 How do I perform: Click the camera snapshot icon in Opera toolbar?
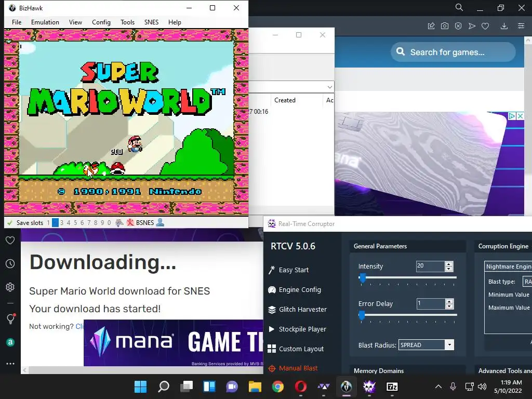click(445, 26)
